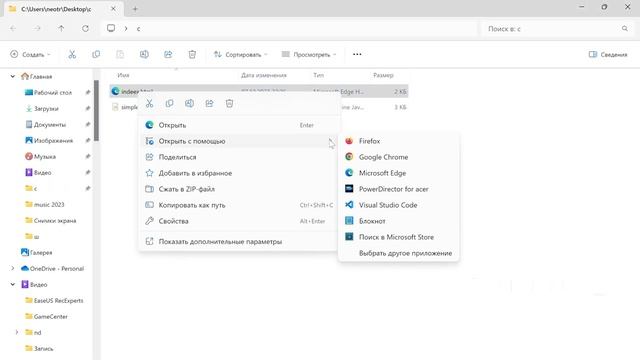Sort by Дата изменения column header

(x=264, y=75)
